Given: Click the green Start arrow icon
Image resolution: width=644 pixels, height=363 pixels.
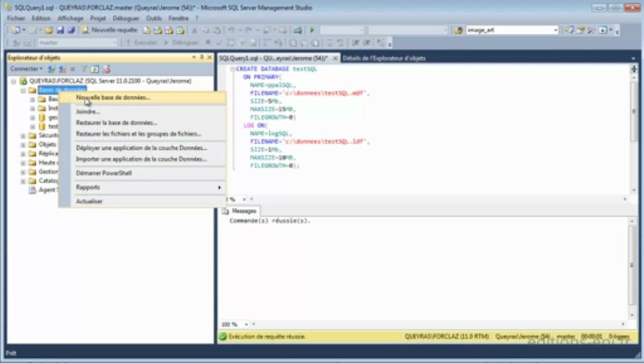Looking at the screenshot, I should 312,30.
